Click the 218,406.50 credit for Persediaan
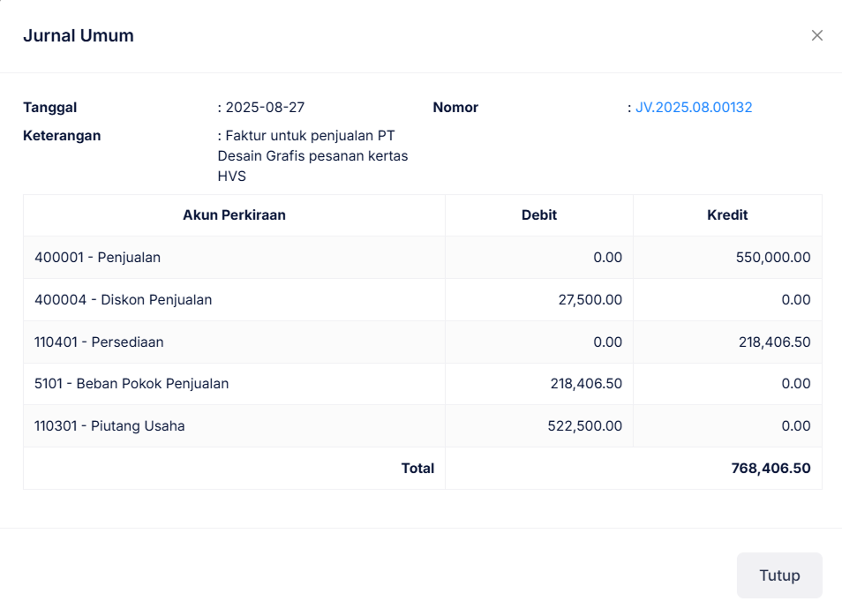Screen dimensions: 842x616 [x=774, y=342]
